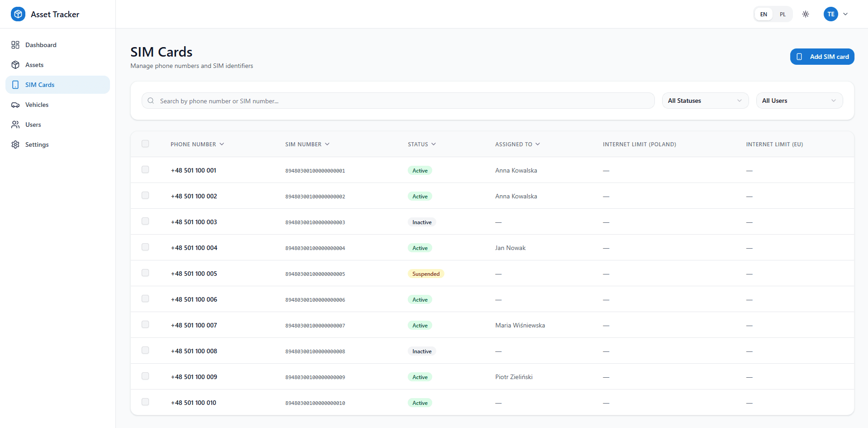Click the Assets box icon in sidebar

click(15, 65)
